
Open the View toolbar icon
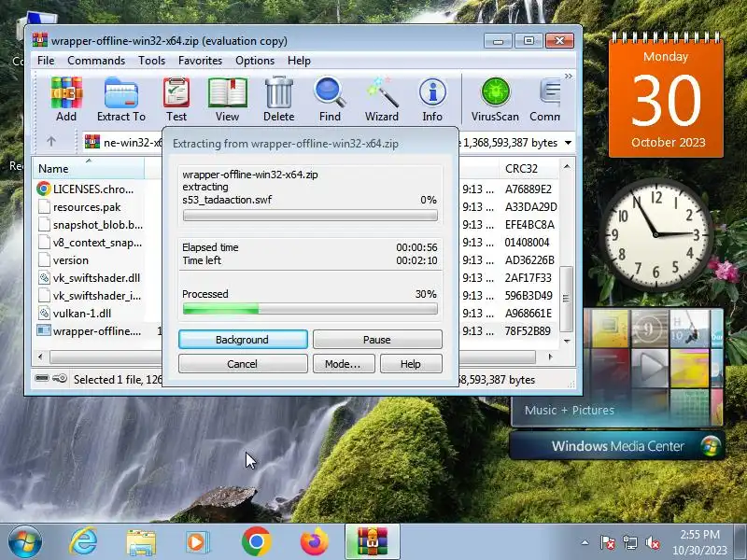pyautogui.click(x=227, y=99)
